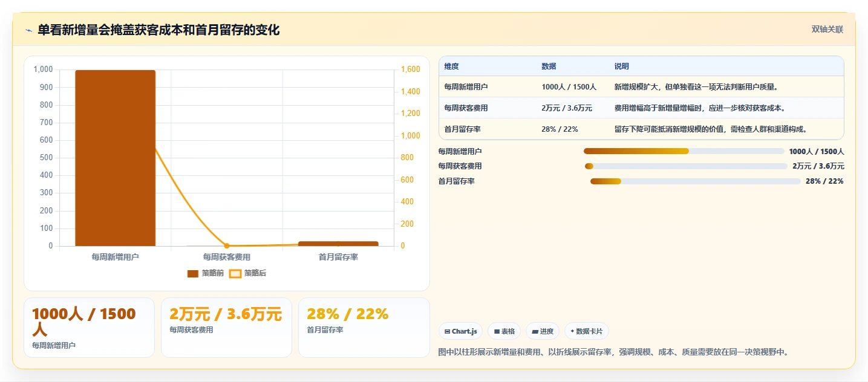Toggle the 策略前 legend entry

coord(205,273)
